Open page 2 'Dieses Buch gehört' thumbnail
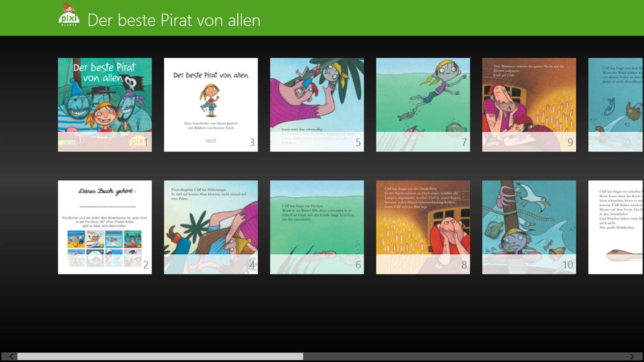 click(x=105, y=227)
